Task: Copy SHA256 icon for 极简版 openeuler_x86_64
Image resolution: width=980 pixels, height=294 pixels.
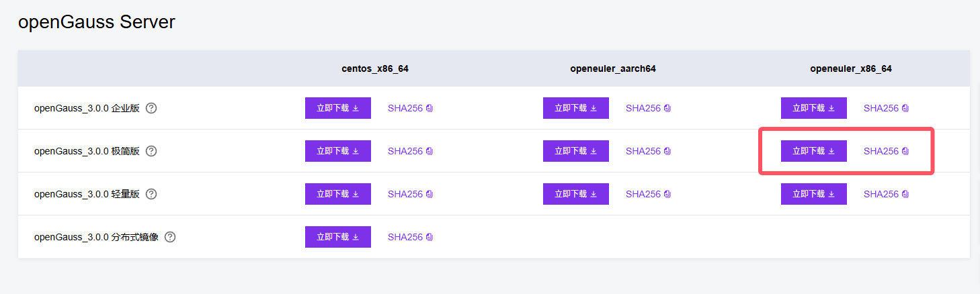Action: (905, 151)
